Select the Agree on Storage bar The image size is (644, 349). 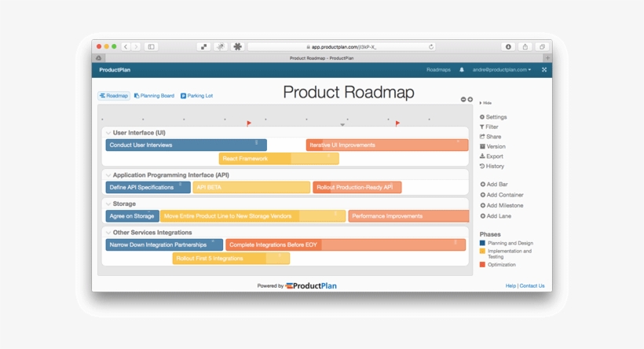[x=132, y=216]
